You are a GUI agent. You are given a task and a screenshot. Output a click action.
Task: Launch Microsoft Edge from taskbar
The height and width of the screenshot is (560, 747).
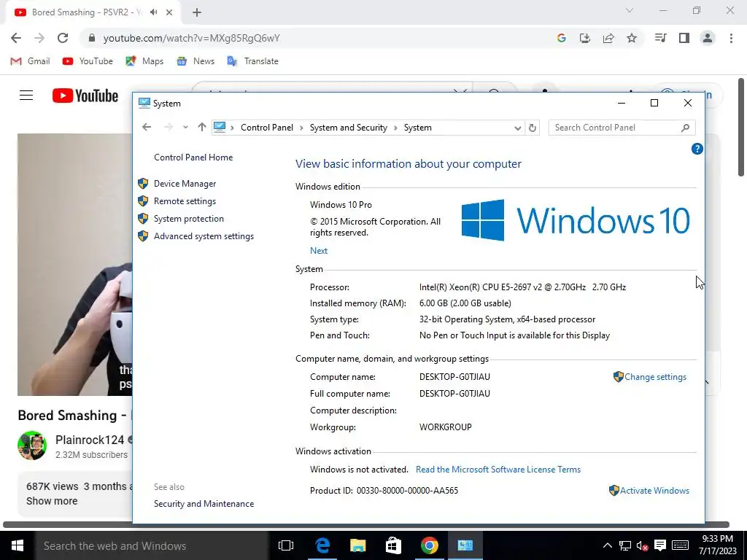tap(322, 545)
